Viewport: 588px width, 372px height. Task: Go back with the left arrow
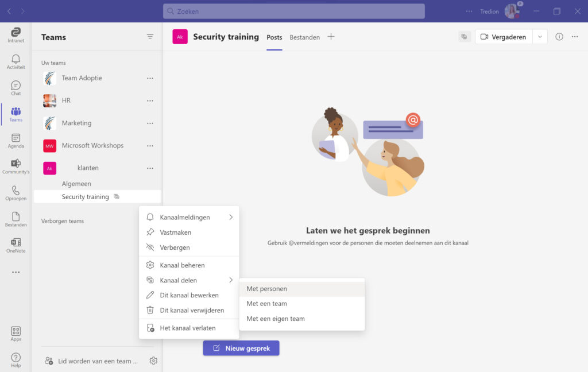(x=9, y=11)
